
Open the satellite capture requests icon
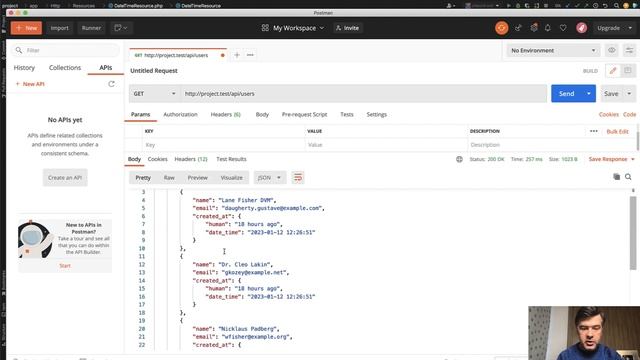(x=518, y=28)
